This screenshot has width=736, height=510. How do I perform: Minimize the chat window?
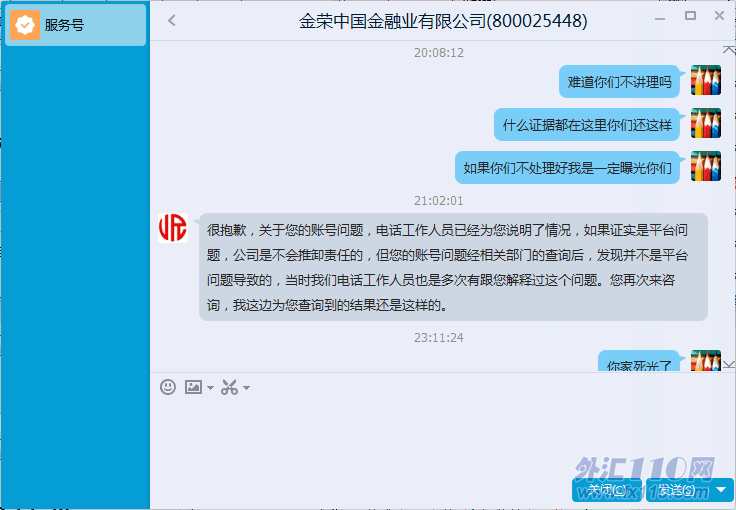660,18
